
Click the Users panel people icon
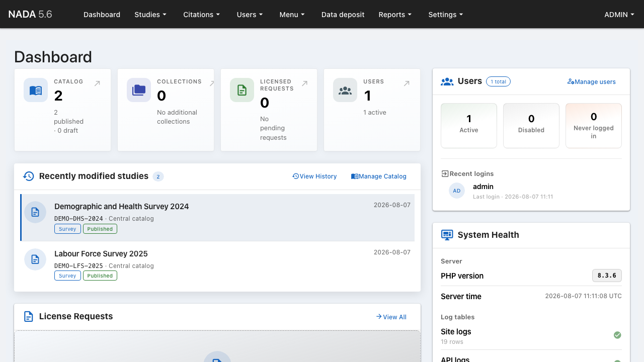(x=447, y=81)
